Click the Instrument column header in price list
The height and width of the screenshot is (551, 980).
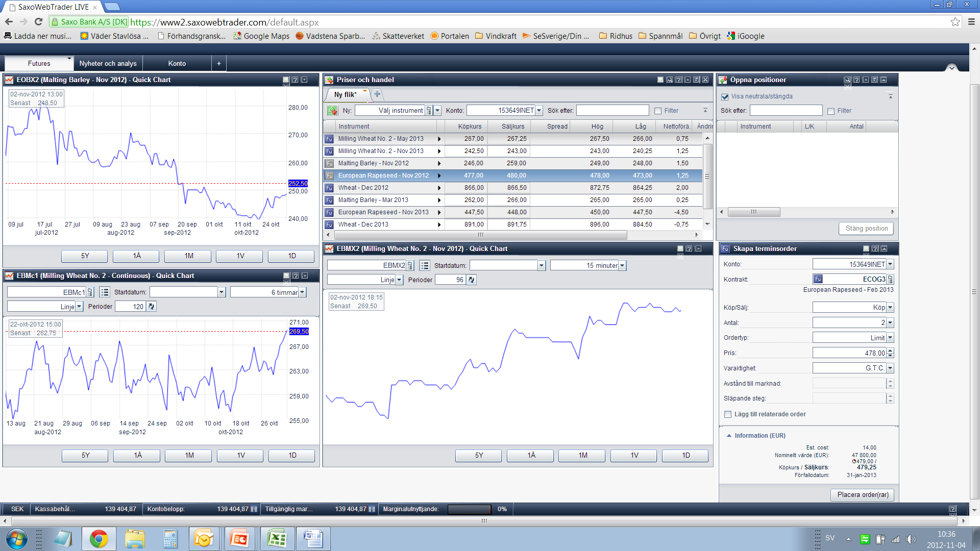click(386, 127)
